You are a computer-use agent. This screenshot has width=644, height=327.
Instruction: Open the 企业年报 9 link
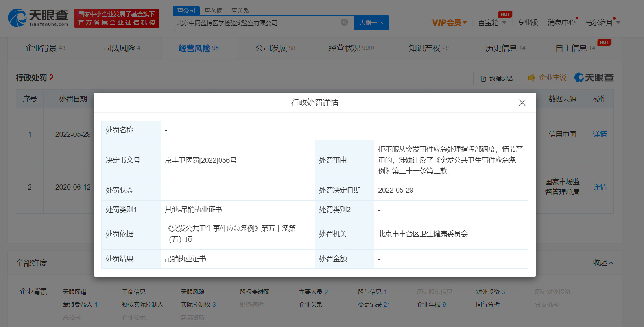pyautogui.click(x=432, y=305)
